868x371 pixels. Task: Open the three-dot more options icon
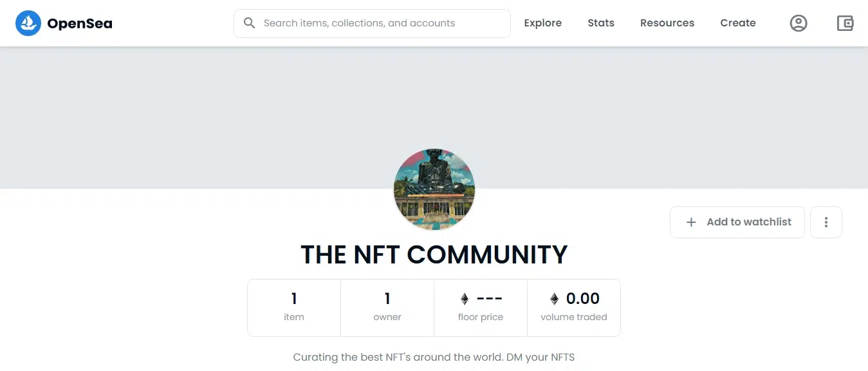[826, 222]
